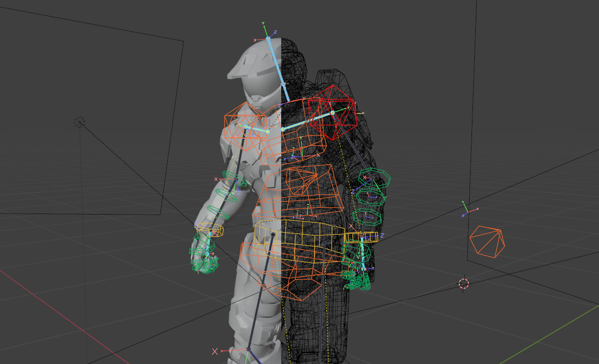Click the 3D cursor crosshair circle
This screenshot has width=599, height=364.
point(464,283)
